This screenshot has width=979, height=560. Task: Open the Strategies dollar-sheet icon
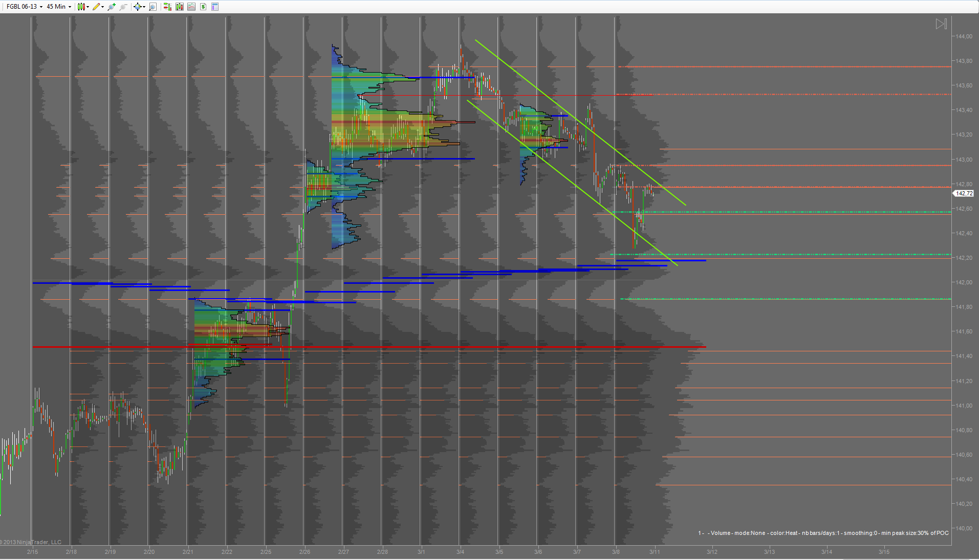[203, 7]
